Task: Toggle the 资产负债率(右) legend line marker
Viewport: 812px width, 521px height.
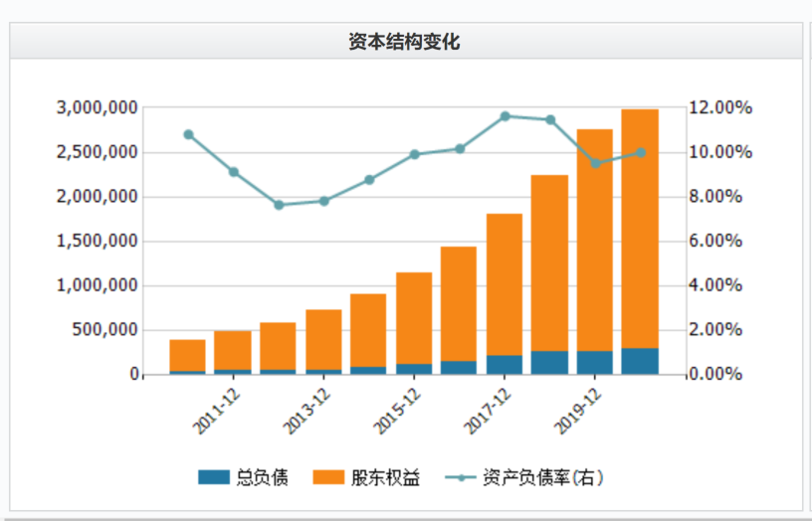Action: click(x=461, y=477)
